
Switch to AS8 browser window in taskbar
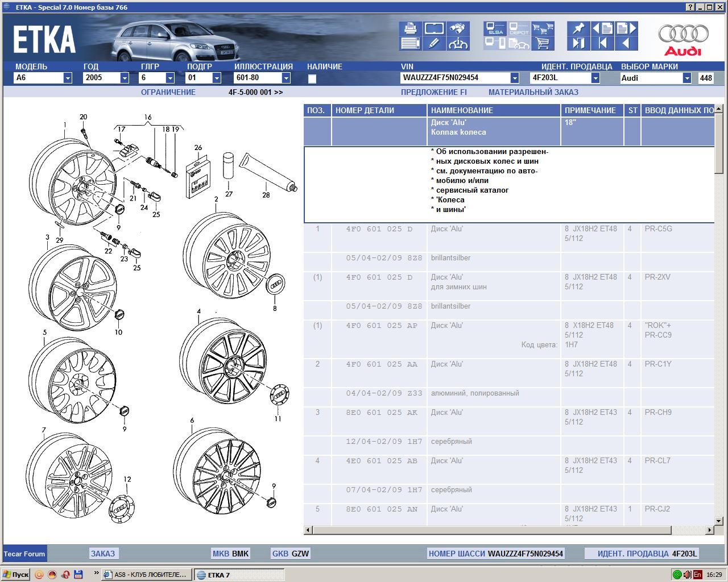coord(146,575)
